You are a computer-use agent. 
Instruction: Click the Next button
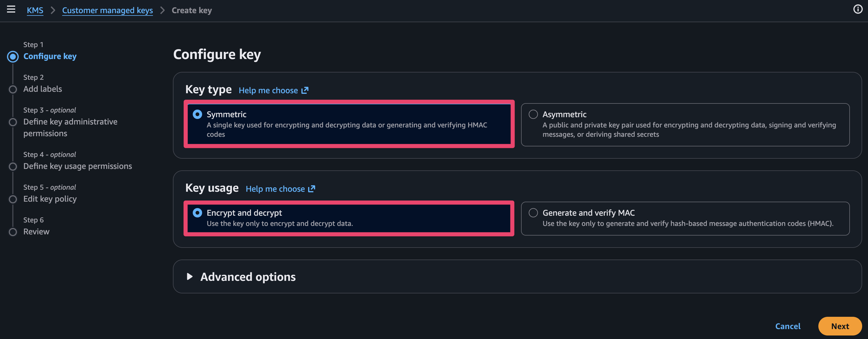(840, 326)
